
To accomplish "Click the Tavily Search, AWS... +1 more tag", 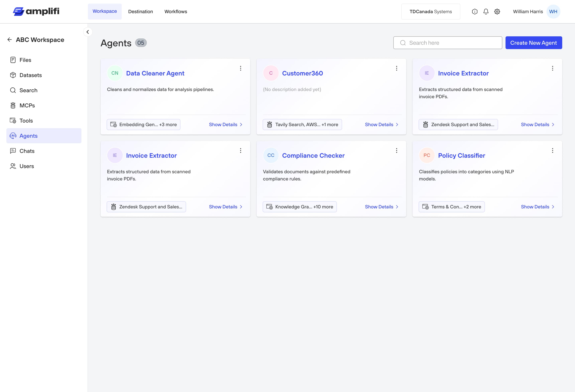I will [302, 125].
